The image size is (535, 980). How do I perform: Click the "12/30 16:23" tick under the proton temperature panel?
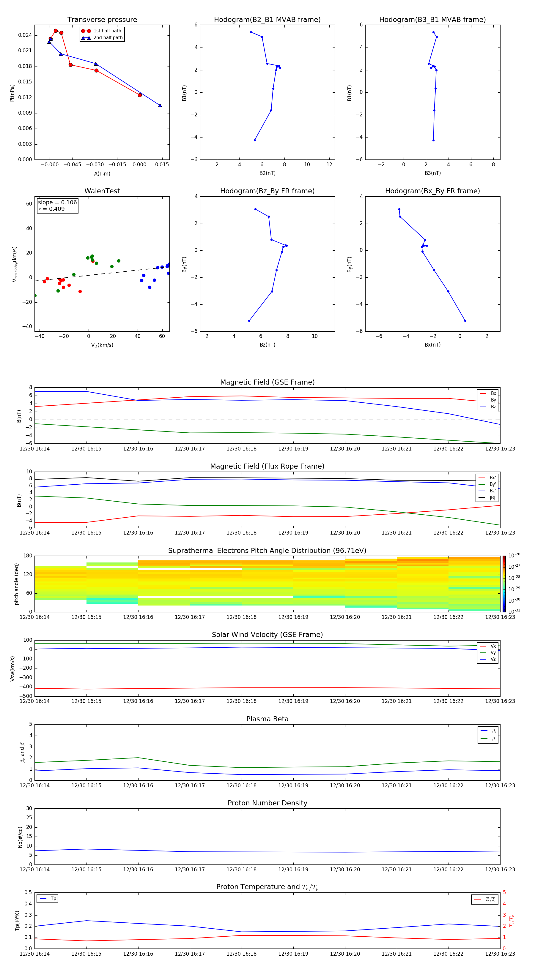tap(500, 954)
